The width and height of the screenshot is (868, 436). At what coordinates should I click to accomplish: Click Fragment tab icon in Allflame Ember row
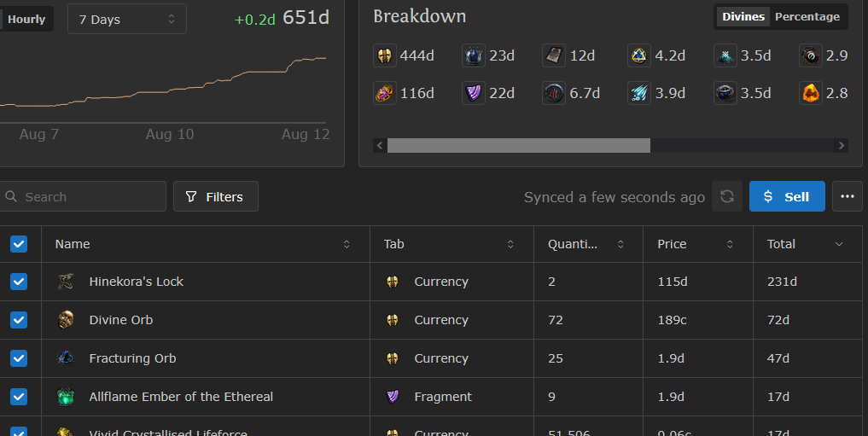(393, 397)
